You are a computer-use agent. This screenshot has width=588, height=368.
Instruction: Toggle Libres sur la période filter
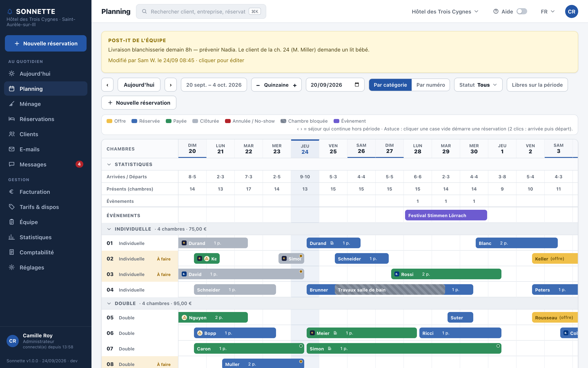(537, 85)
